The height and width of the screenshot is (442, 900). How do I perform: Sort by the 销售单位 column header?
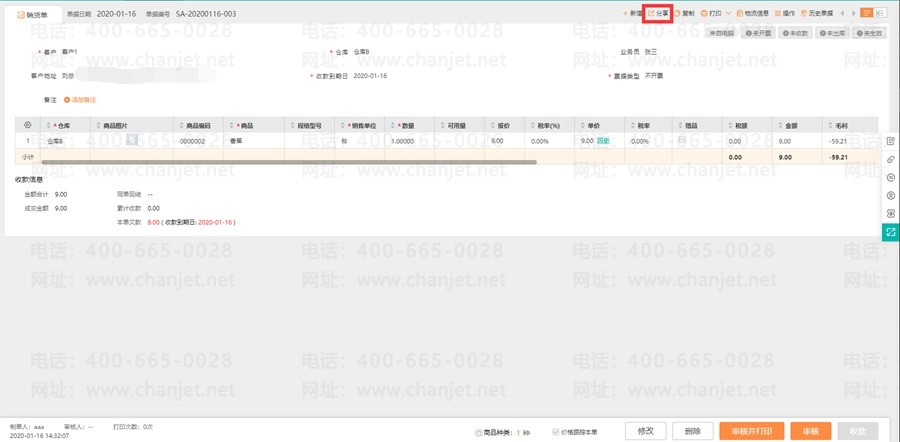[x=357, y=125]
